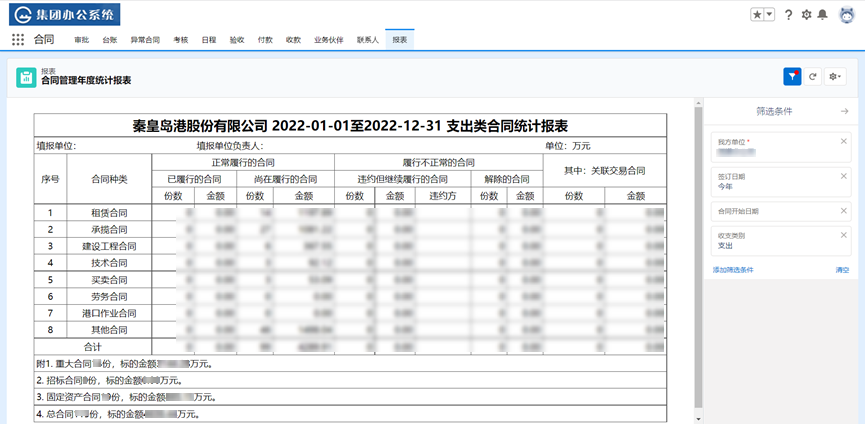Click the 筛选条件 panel heading
The width and height of the screenshot is (865, 424).
click(774, 111)
